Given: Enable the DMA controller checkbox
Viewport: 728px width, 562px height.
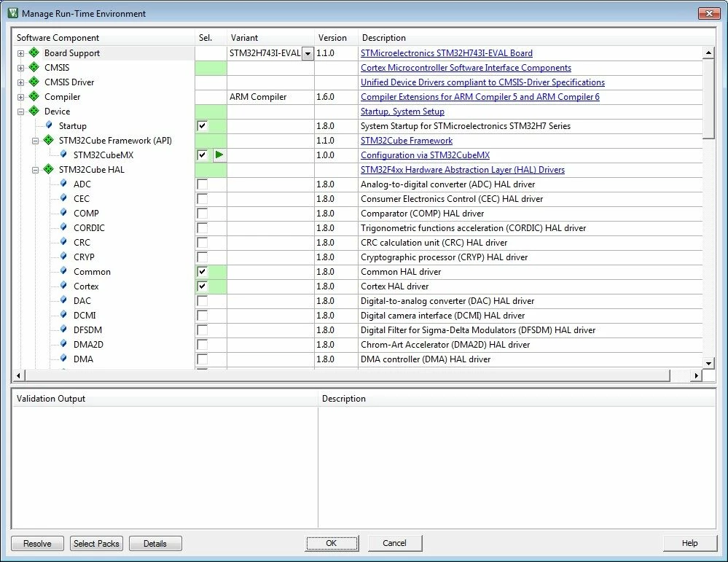Looking at the screenshot, I should [x=202, y=359].
